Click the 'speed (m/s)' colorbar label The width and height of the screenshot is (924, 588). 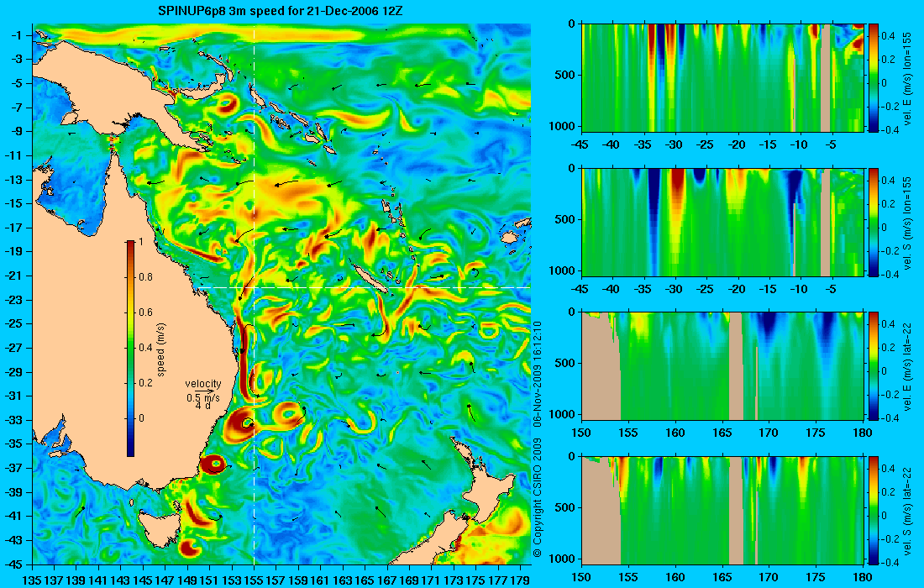tap(161, 349)
